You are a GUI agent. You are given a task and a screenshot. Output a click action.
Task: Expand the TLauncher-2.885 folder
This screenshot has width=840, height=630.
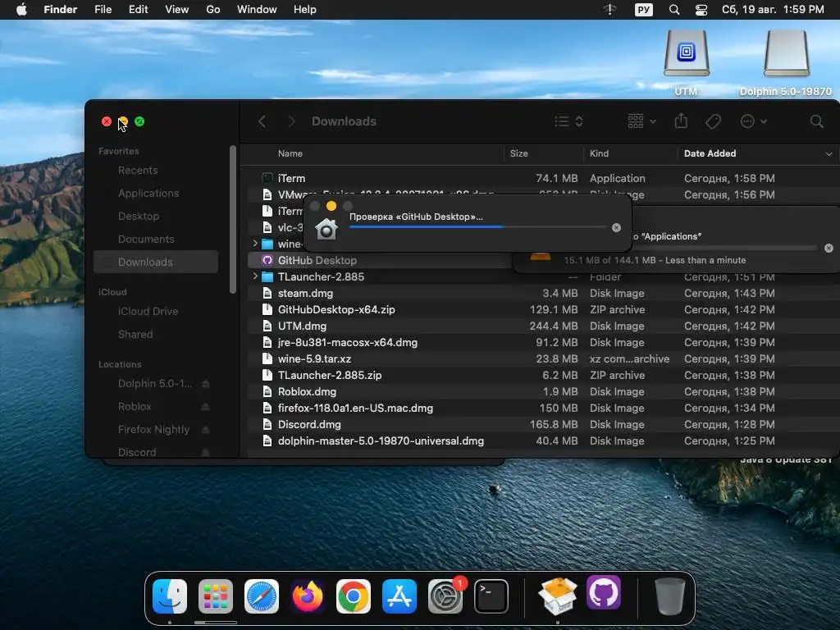[255, 276]
